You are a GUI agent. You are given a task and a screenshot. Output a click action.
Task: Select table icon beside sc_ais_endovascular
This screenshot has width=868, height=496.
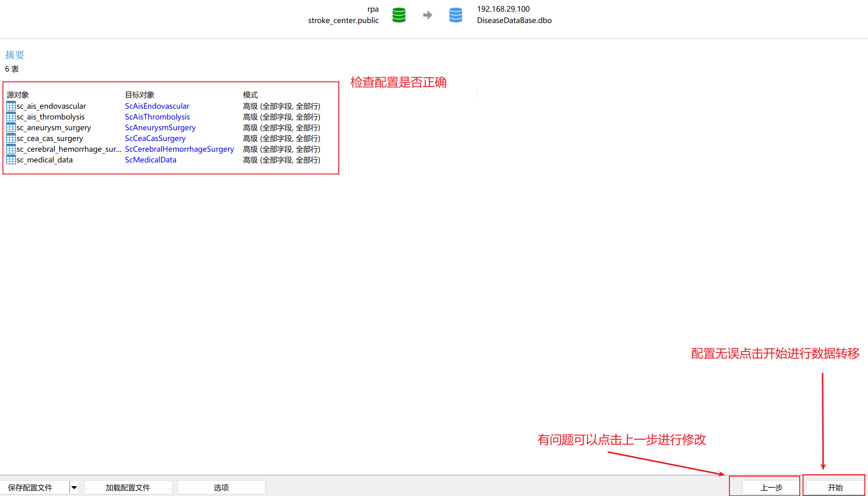click(x=11, y=106)
